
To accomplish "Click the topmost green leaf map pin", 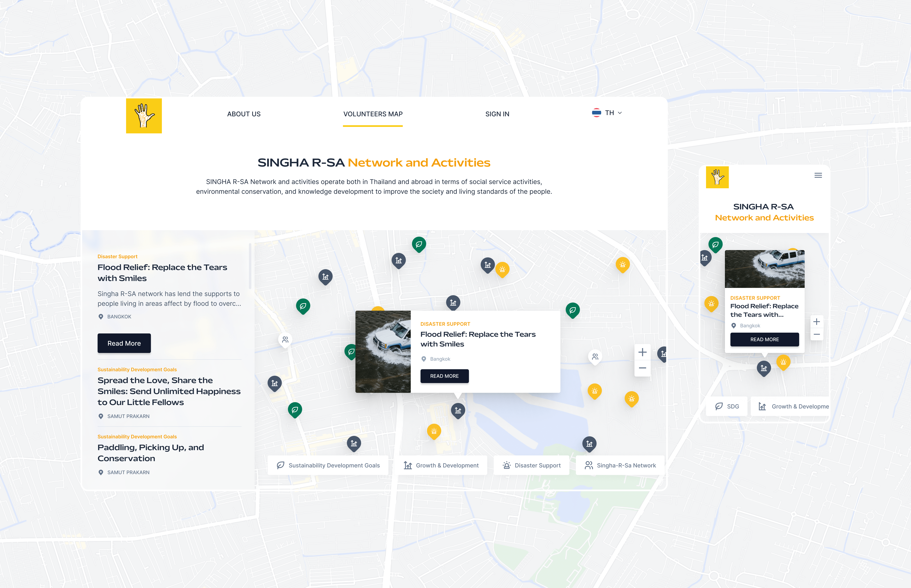I will tap(419, 244).
